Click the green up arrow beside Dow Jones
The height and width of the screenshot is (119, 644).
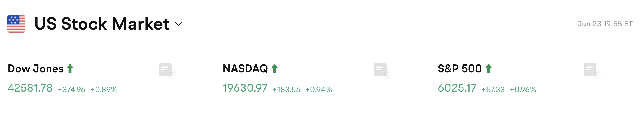click(x=70, y=68)
